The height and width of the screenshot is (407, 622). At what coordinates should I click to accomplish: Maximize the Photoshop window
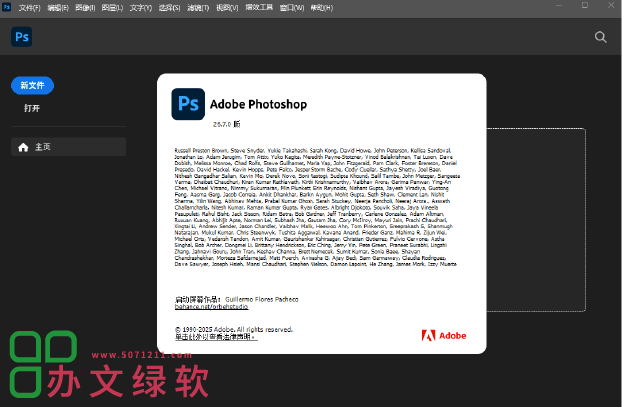pyautogui.click(x=585, y=6)
